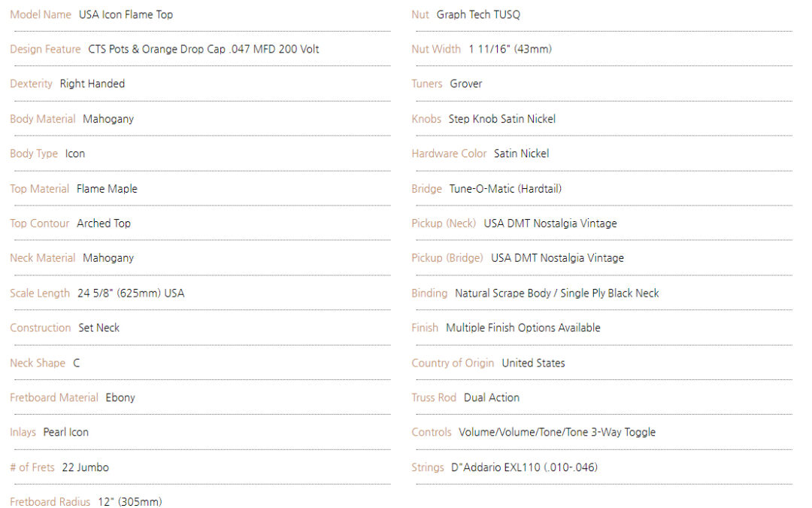Image resolution: width=812 pixels, height=508 pixels.
Task: Click the Model Name label
Action: [41, 14]
